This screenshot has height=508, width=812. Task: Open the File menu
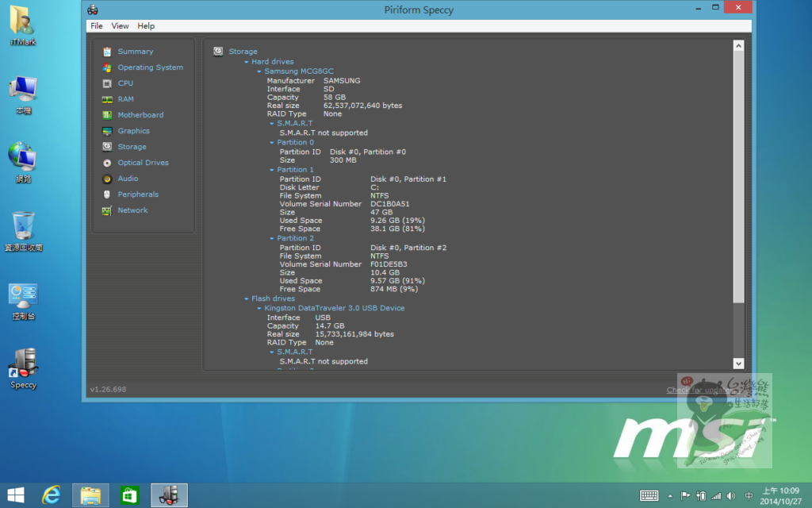point(97,26)
